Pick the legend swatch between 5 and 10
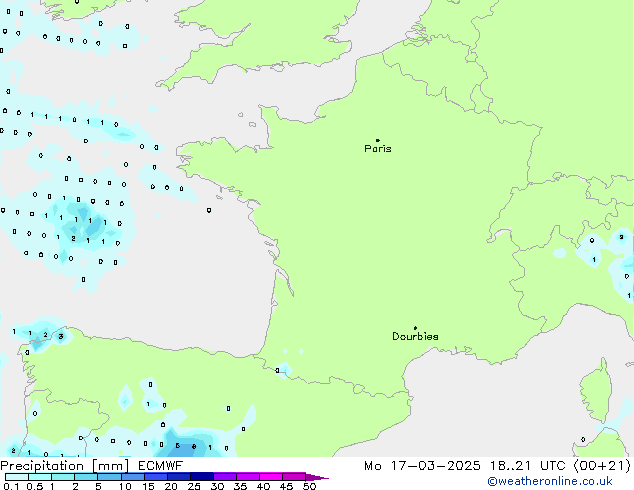 click(110, 477)
